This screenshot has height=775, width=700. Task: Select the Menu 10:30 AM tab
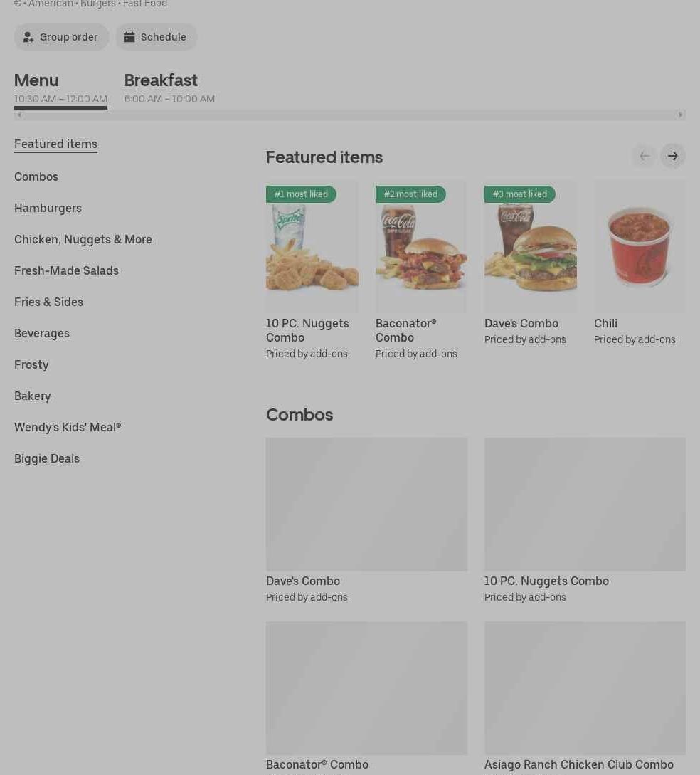[x=60, y=88]
